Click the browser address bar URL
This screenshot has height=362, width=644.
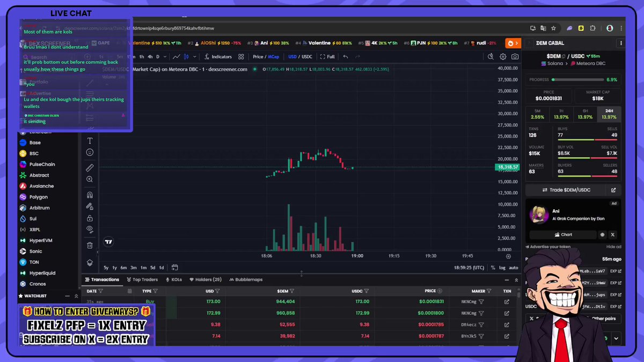(139, 28)
